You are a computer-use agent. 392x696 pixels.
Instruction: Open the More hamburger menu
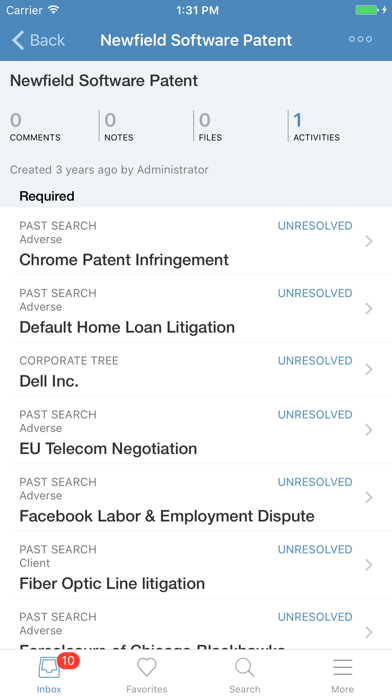click(342, 667)
